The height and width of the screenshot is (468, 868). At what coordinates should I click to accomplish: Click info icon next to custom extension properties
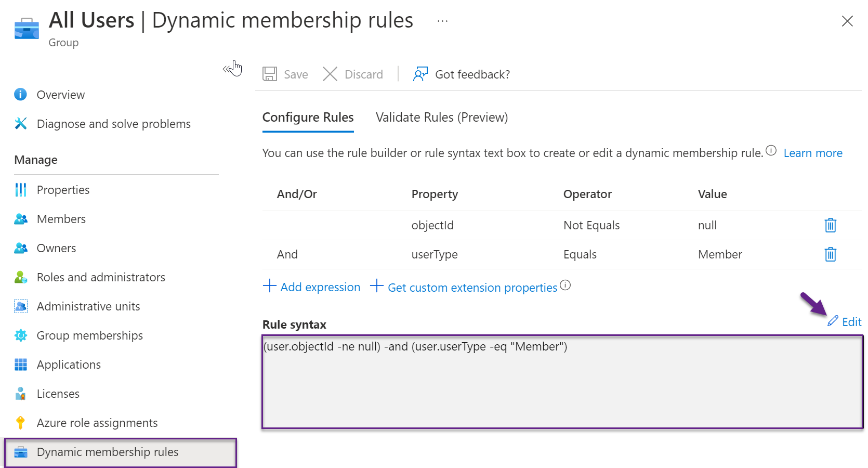(565, 285)
